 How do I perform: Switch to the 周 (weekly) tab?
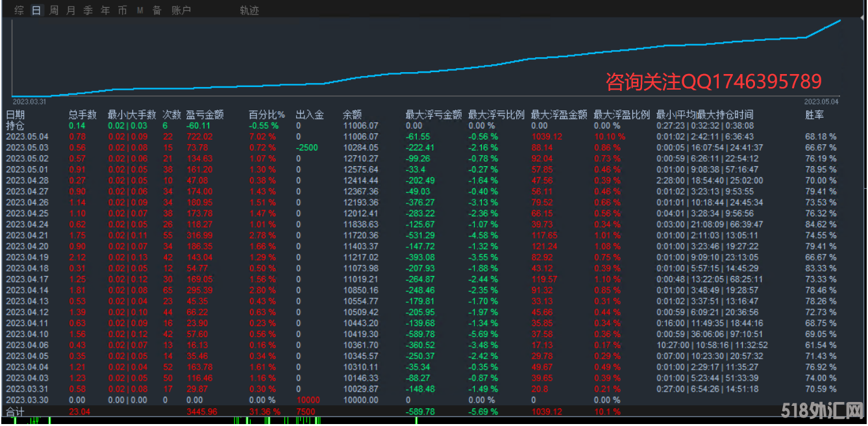pos(54,10)
